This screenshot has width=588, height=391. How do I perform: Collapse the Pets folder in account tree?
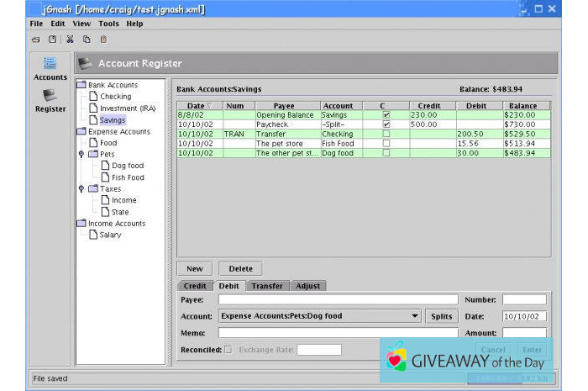pos(81,155)
